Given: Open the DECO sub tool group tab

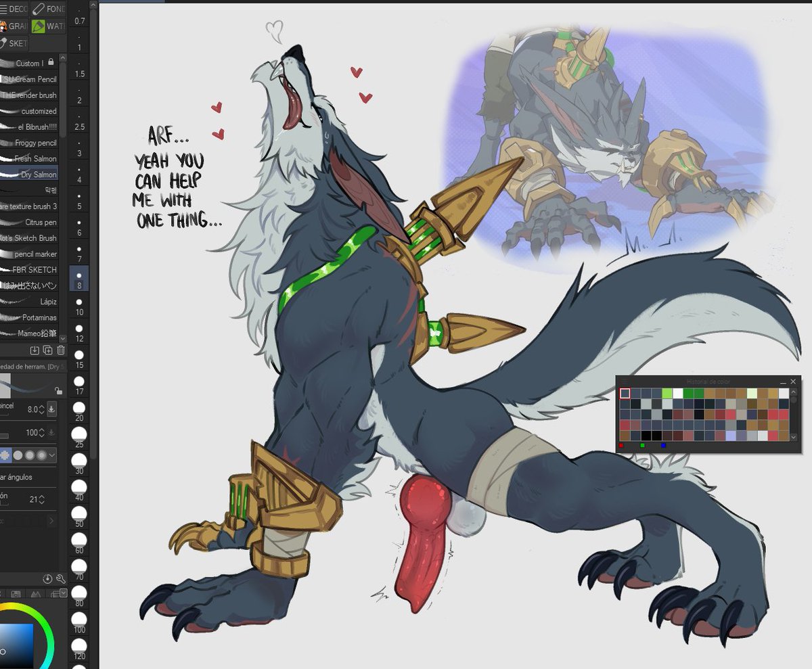Looking at the screenshot, I should (14, 9).
